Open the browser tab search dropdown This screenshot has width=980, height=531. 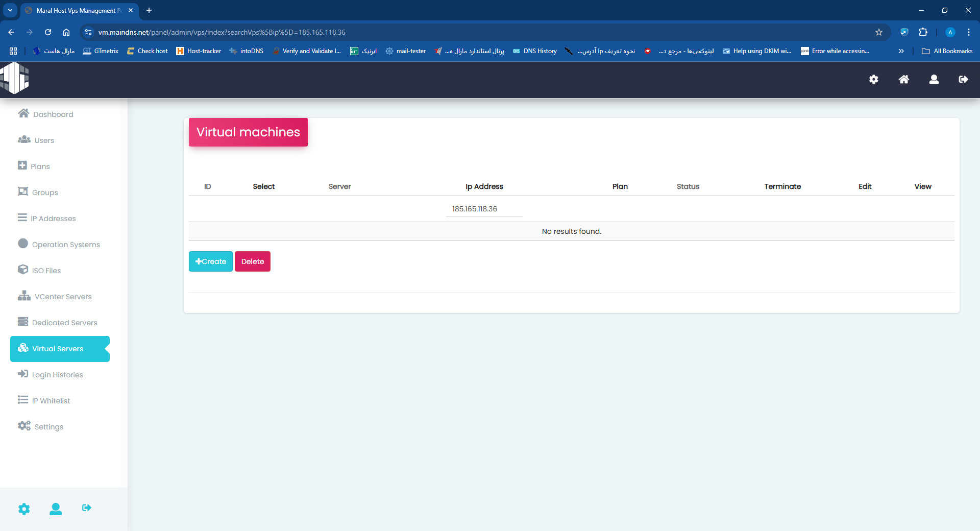(10, 10)
